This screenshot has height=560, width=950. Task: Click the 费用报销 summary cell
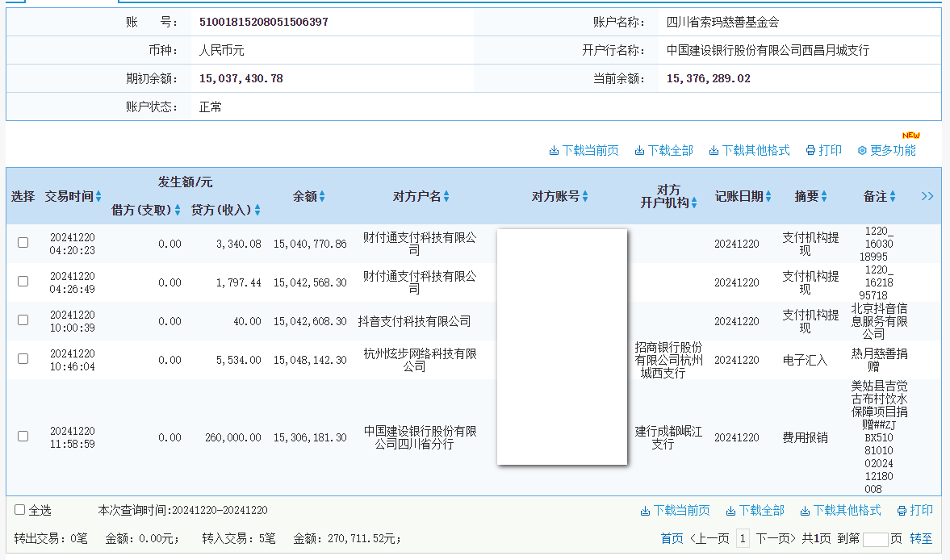tap(805, 437)
